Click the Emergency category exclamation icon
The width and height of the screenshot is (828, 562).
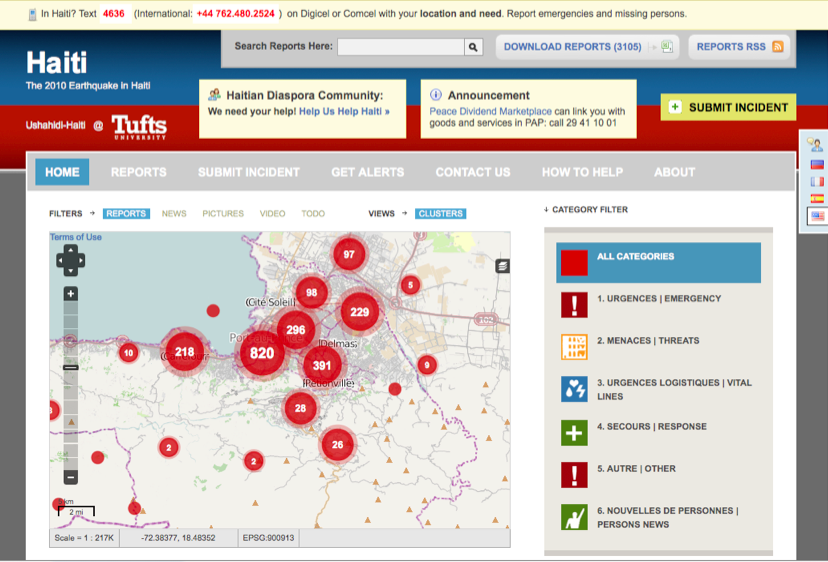(574, 305)
